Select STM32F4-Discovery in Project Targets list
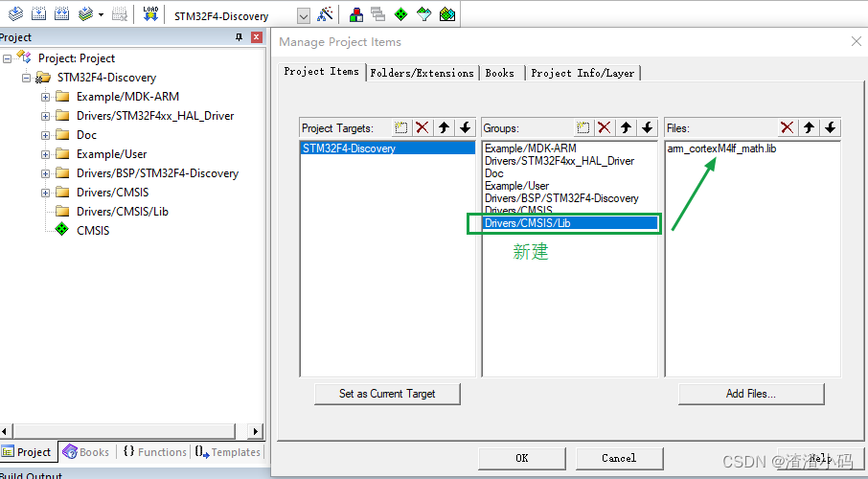 click(387, 148)
